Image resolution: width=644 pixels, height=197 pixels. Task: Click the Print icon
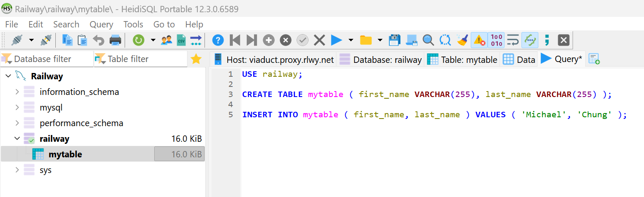tap(115, 40)
